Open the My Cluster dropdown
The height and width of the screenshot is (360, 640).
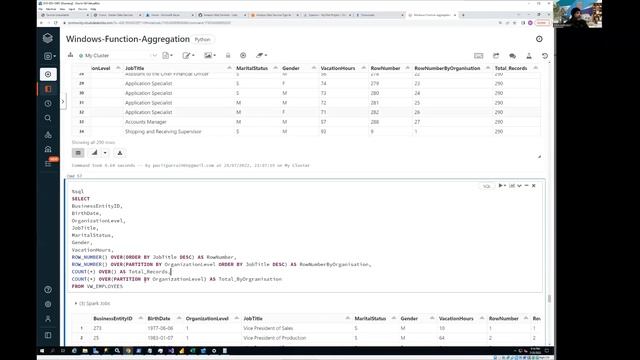coord(118,56)
